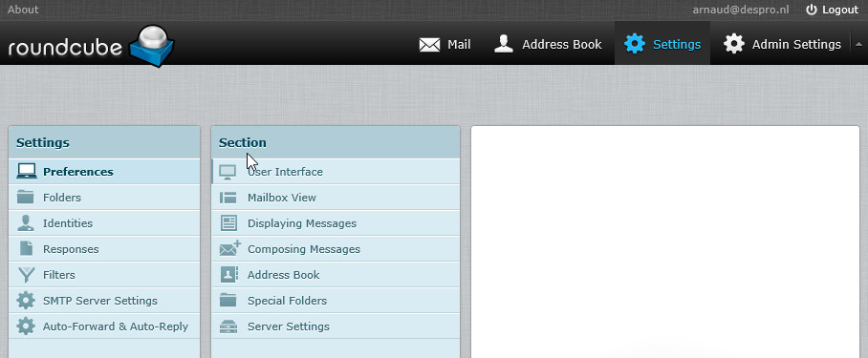Click the Address Book person icon

[x=504, y=44]
